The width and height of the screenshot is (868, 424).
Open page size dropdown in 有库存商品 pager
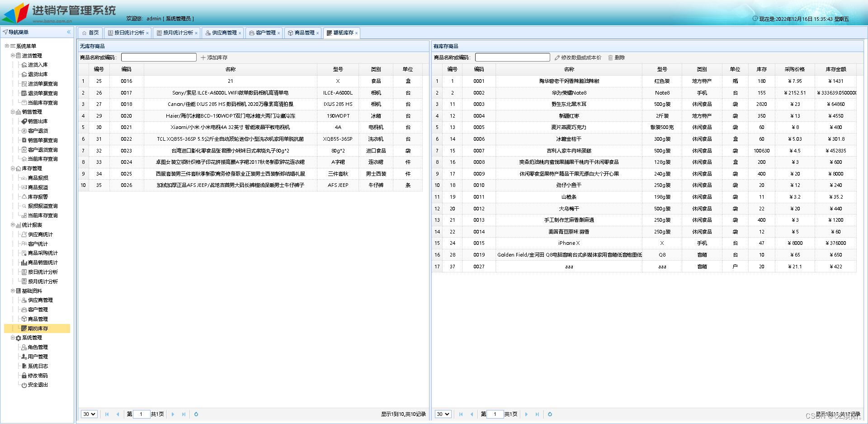click(x=443, y=414)
